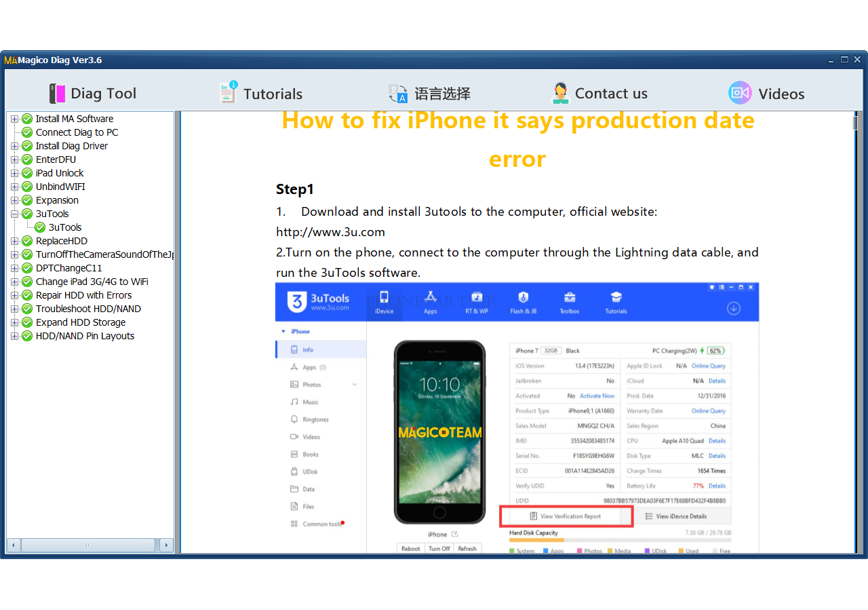Expand the iPad Unlock tree node
Viewport: 868px width, 610px height.
click(x=14, y=173)
